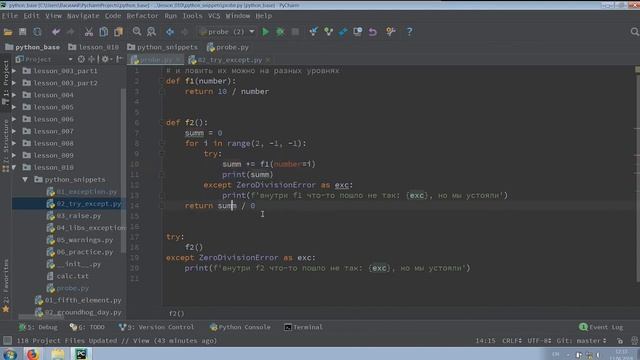640x360 pixels.
Task: Click the Undo arrow in the toolbar
Action: [x=56, y=32]
